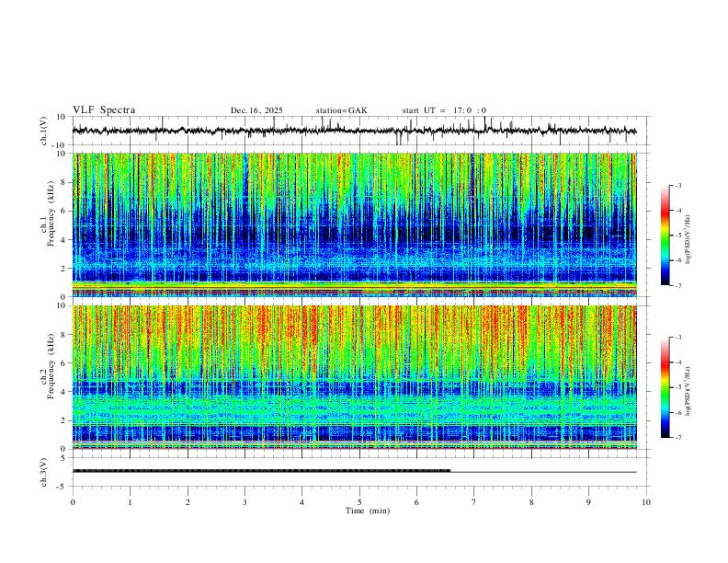Viewport: 728px width, 563px height.
Task: Click the "-5" label on ch.1 colorbar
Action: pos(677,236)
